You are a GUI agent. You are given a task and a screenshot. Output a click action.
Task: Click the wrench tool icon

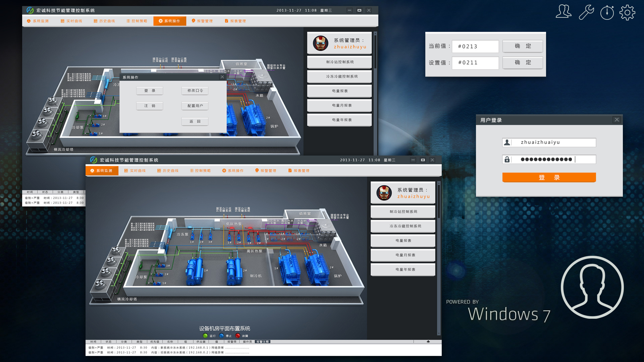pyautogui.click(x=586, y=12)
